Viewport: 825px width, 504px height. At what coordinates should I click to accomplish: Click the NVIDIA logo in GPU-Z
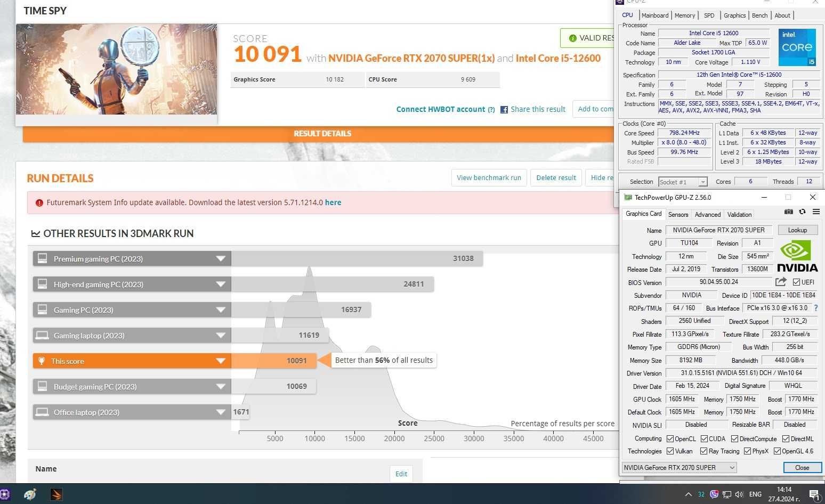[x=797, y=256]
